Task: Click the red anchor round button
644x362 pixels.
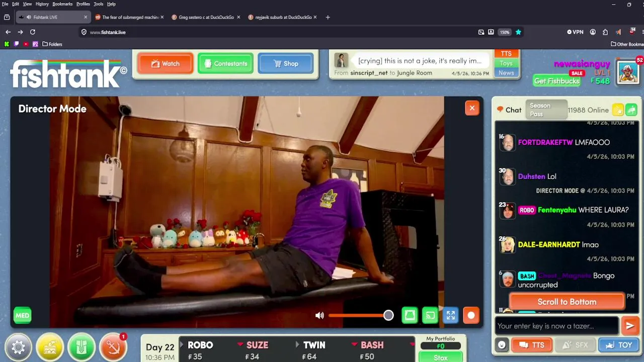Action: pyautogui.click(x=113, y=347)
